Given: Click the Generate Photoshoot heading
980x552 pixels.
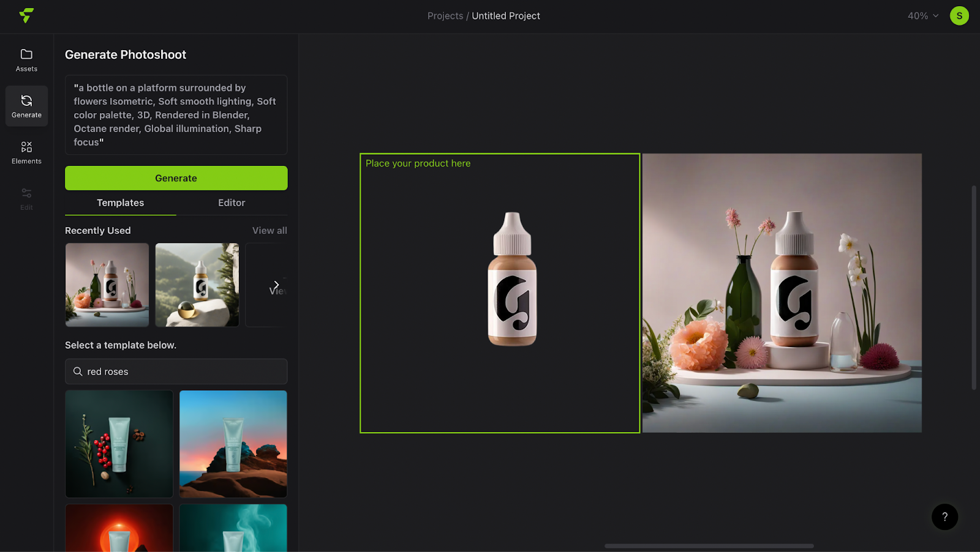Looking at the screenshot, I should click(126, 54).
